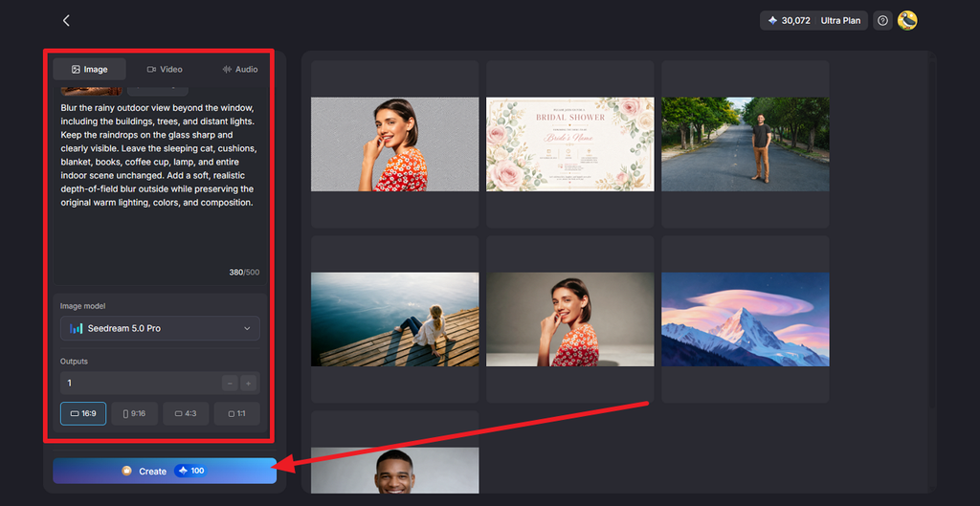The image size is (980, 506).
Task: Go back using the left chevron arrow
Action: pyautogui.click(x=66, y=21)
